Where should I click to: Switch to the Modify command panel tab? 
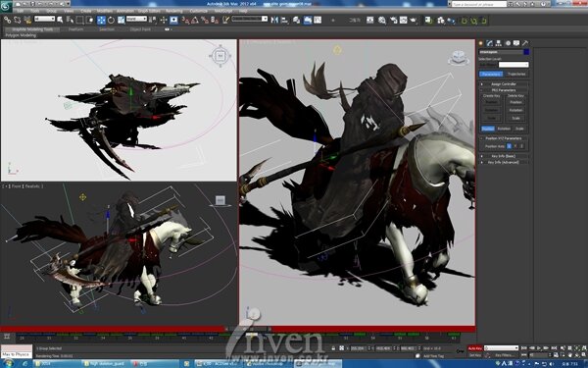point(489,43)
